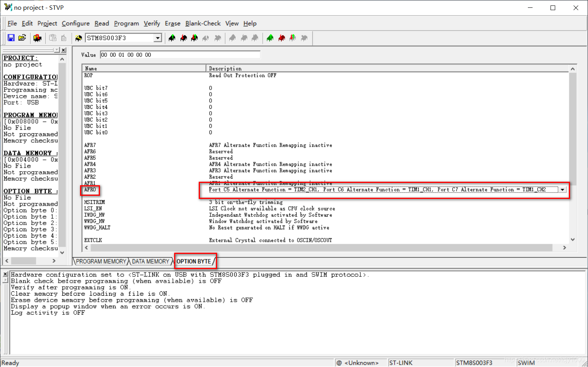The height and width of the screenshot is (367, 588).
Task: Click left panel horizontal scroll right arrow
Action: 54,261
